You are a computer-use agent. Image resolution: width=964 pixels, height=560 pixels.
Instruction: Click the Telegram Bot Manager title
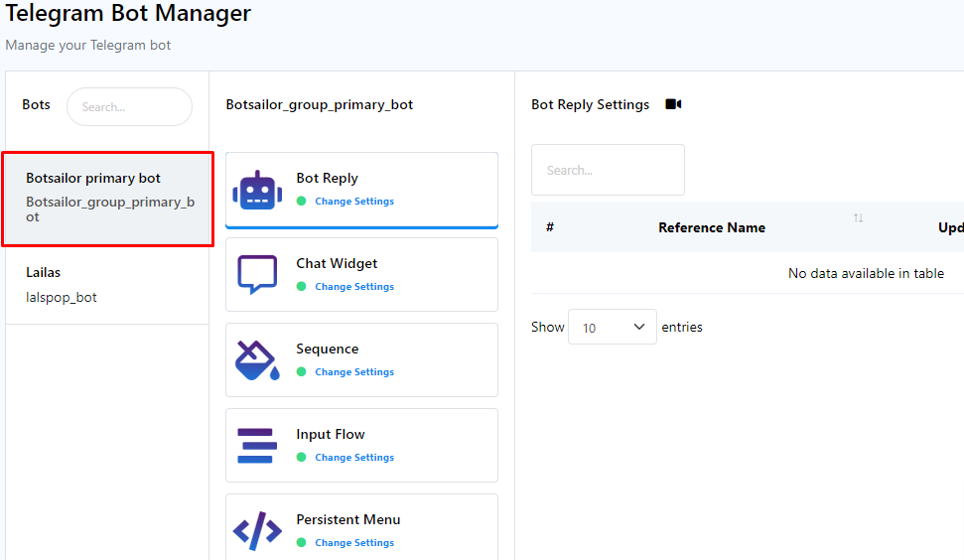tap(128, 14)
